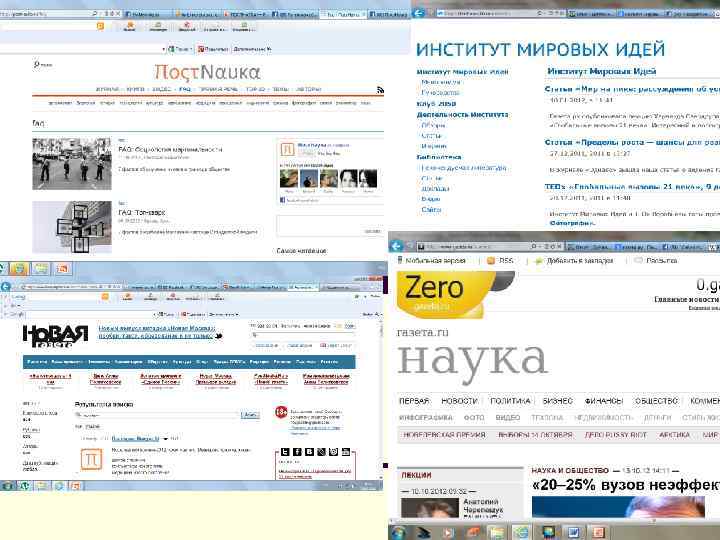Open the Livejournal icon on Novaya Gazeta social bar
The height and width of the screenshot is (540, 720).
[x=321, y=452]
